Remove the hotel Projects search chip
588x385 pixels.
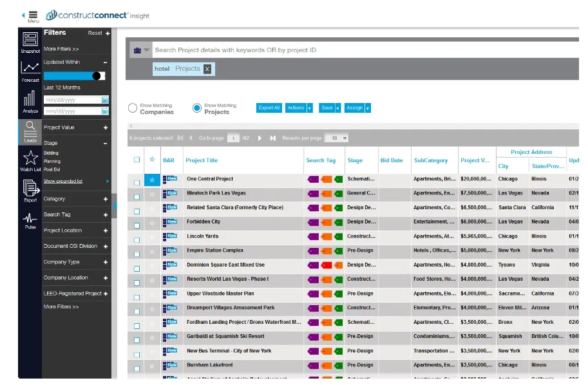click(207, 69)
